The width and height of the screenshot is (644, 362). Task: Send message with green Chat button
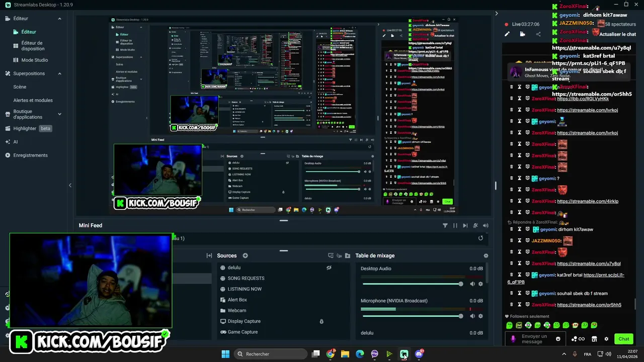[624, 339]
